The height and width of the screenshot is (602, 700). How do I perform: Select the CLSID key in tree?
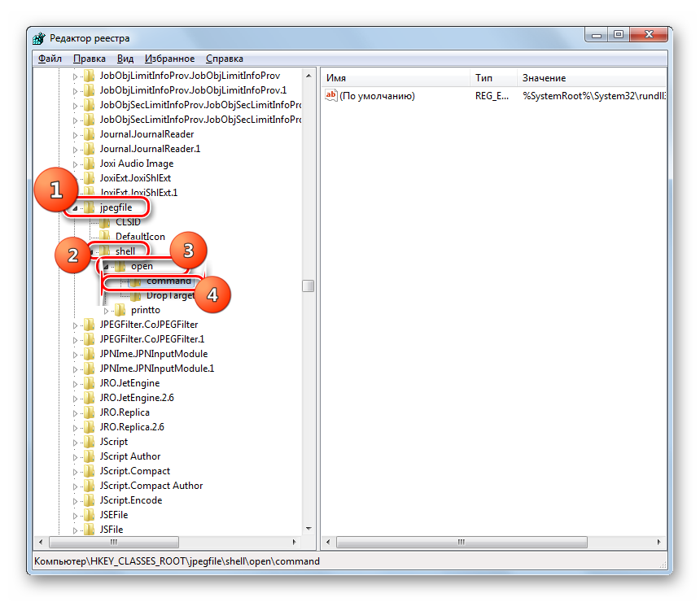pyautogui.click(x=128, y=222)
